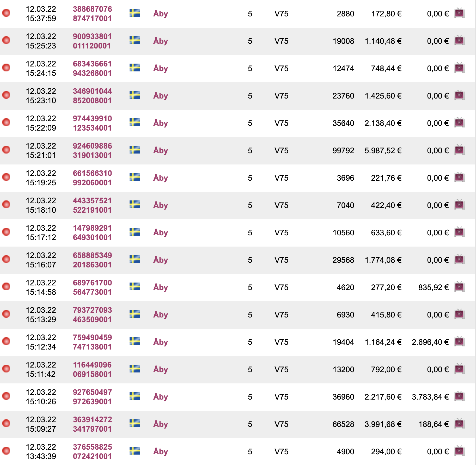Open bet ticket 388687076 874717001
Viewport: 476px width, 465px height.
click(x=92, y=14)
